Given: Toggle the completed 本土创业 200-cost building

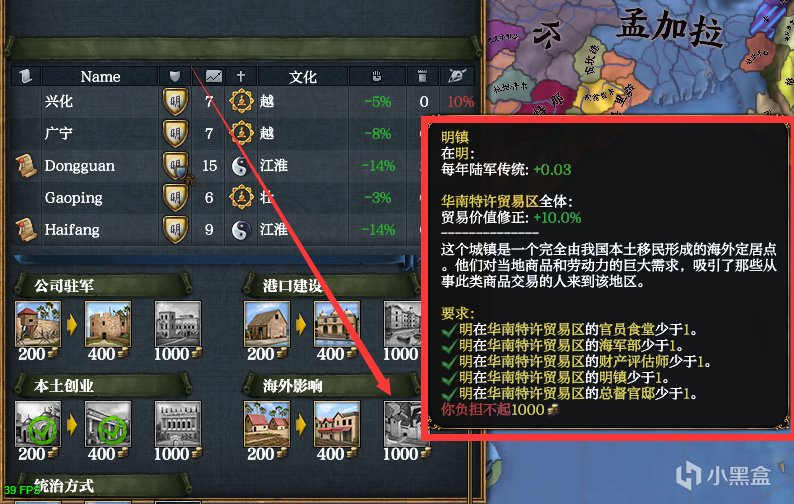Looking at the screenshot, I should click(x=38, y=424).
